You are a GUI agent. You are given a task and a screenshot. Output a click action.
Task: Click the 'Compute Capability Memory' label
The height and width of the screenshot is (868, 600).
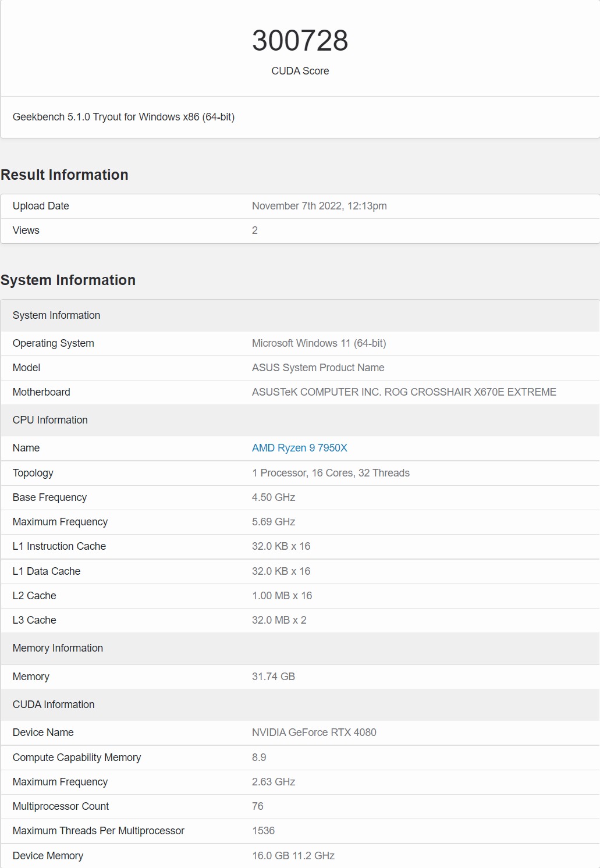tap(77, 757)
